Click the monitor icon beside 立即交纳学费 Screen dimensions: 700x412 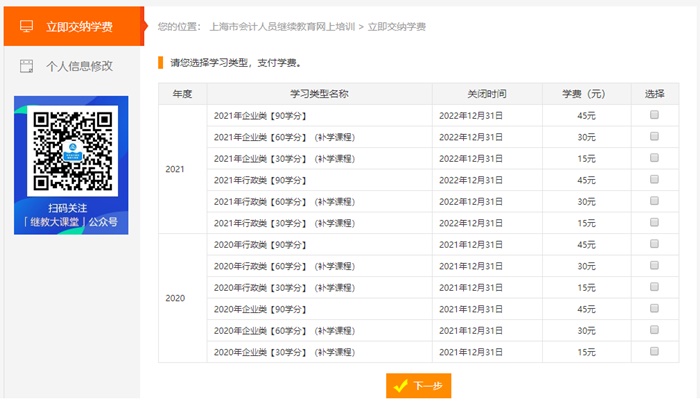point(26,26)
